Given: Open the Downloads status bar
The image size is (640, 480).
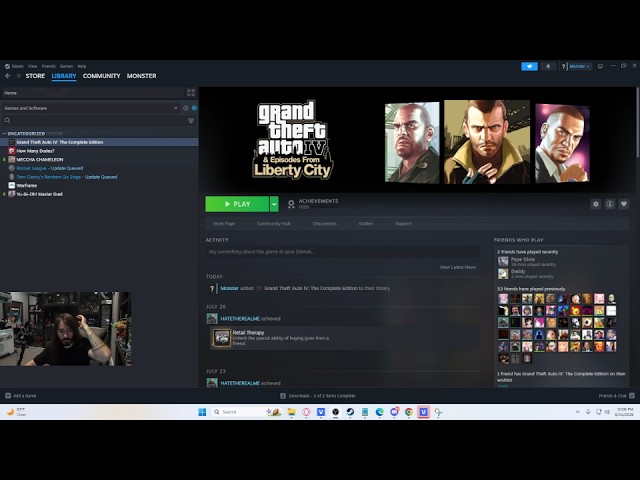Looking at the screenshot, I should click(318, 396).
